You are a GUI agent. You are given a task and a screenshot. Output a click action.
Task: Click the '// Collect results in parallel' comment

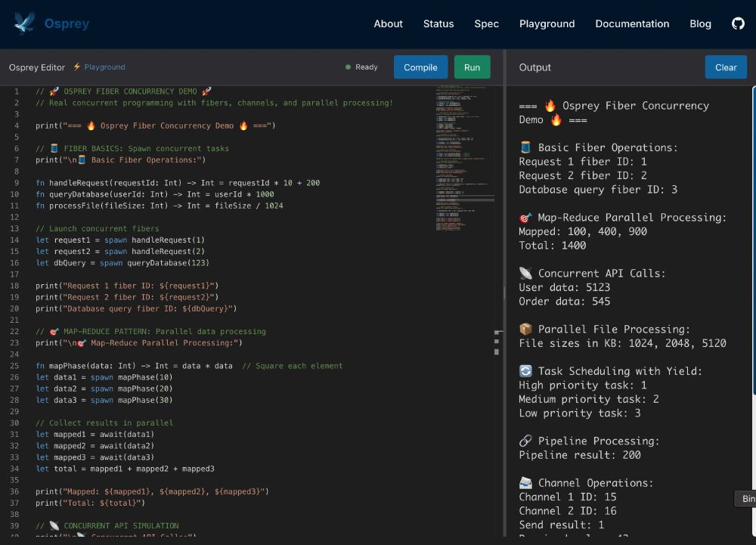pos(104,423)
